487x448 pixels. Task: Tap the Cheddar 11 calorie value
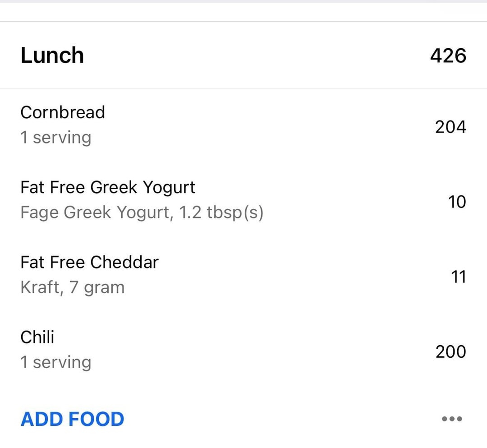click(x=458, y=277)
